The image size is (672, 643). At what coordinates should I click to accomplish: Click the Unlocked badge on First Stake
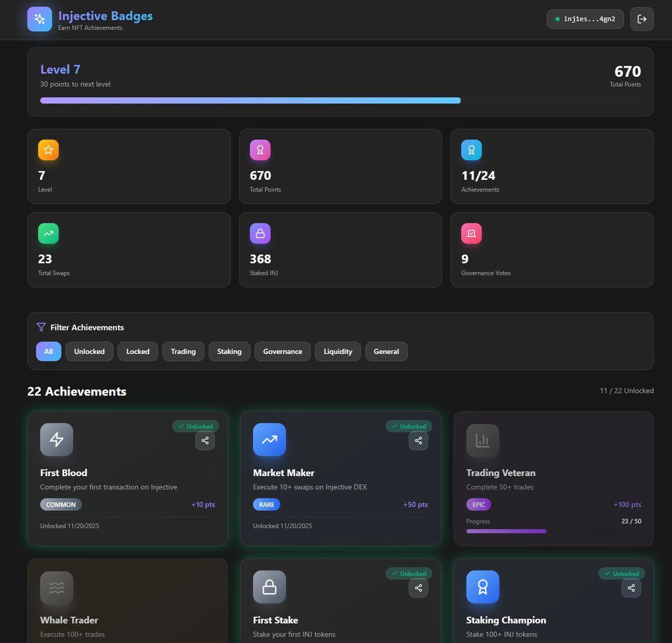point(409,574)
